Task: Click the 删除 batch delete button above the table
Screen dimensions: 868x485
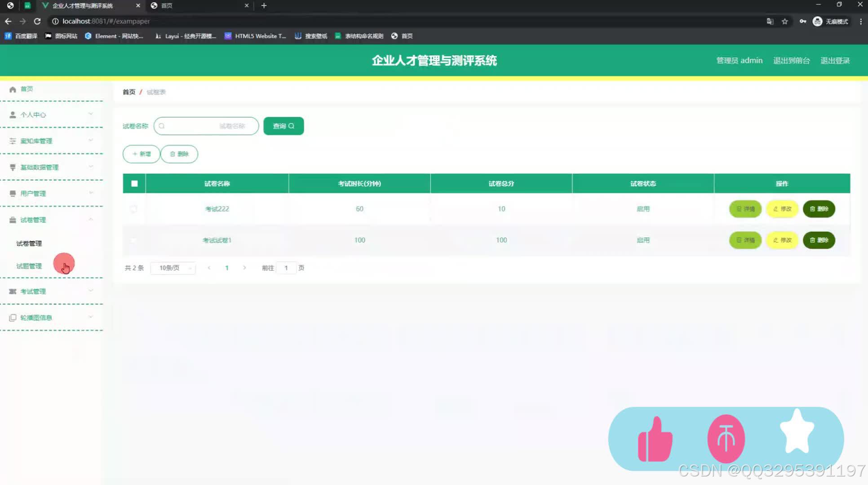Action: tap(179, 154)
